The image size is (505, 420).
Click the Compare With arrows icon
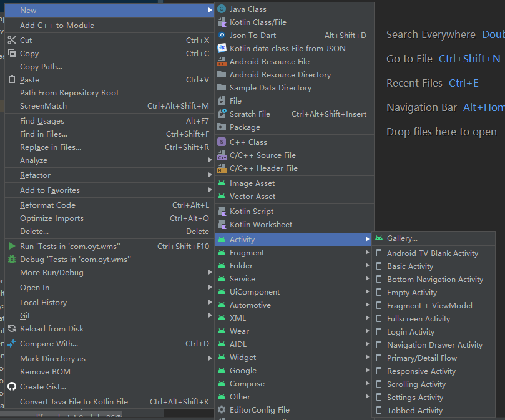pos(12,344)
